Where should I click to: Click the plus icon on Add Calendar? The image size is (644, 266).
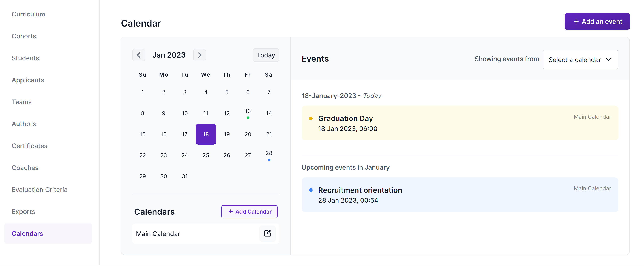pos(231,212)
